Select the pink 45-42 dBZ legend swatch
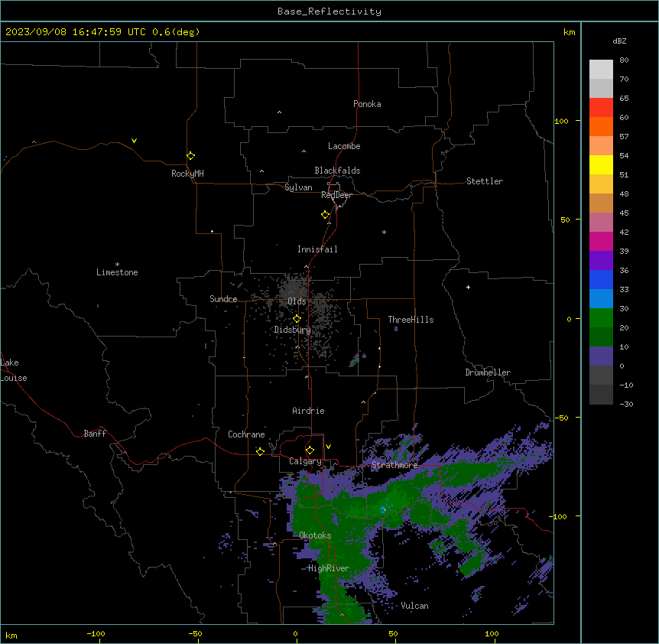This screenshot has height=644, width=659. (x=601, y=223)
